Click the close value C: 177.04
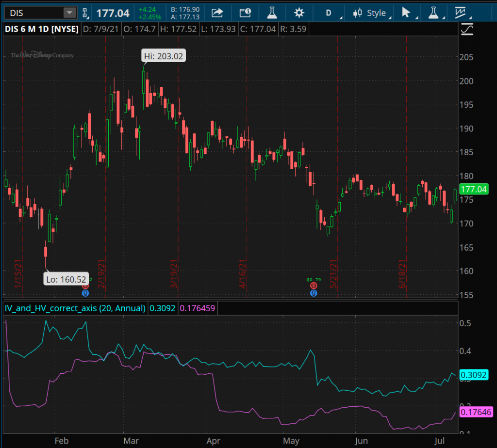This screenshot has height=448, width=497. (258, 29)
